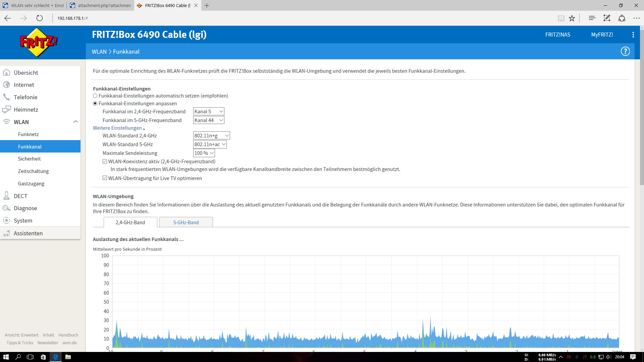Open the 2,4-GHz Funkkanal dropdown

(208, 112)
